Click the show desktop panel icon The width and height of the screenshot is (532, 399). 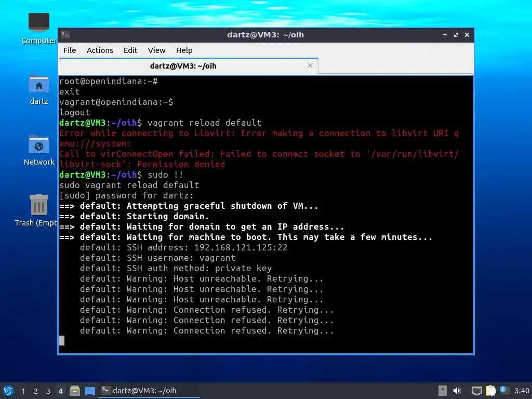89,391
